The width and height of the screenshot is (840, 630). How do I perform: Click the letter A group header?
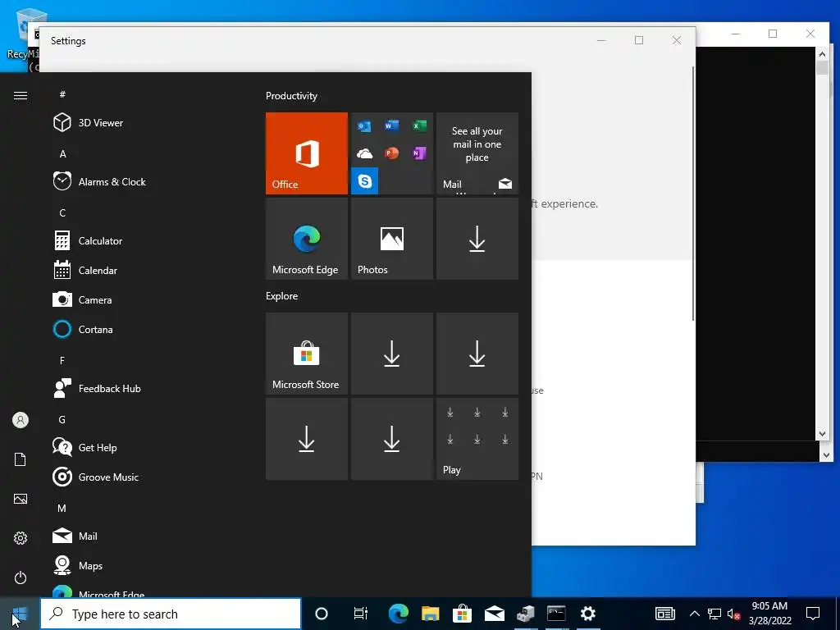[x=62, y=153]
